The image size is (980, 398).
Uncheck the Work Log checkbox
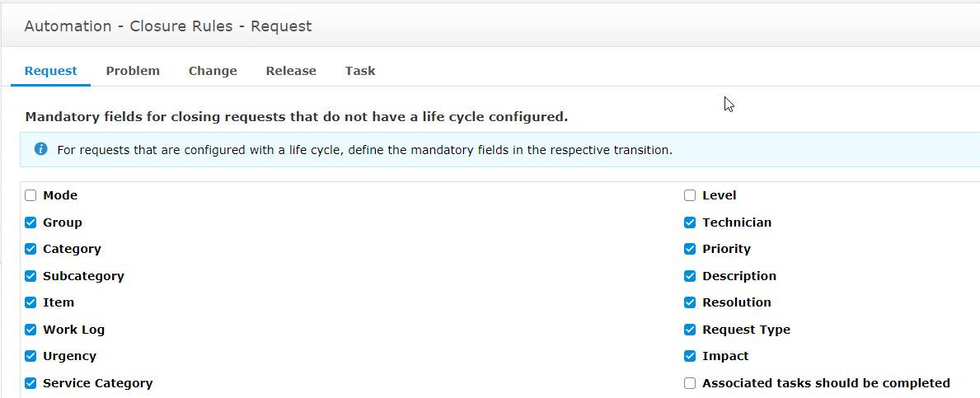(x=30, y=330)
